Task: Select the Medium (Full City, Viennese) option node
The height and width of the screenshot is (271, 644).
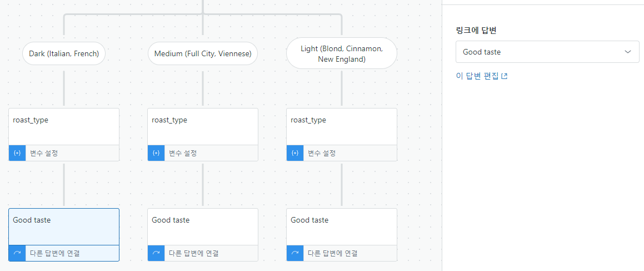Action: (x=202, y=53)
